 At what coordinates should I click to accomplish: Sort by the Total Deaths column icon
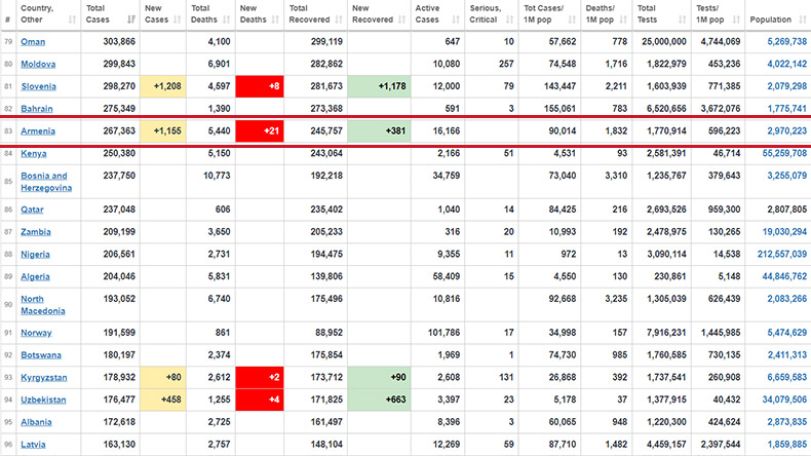(227, 20)
